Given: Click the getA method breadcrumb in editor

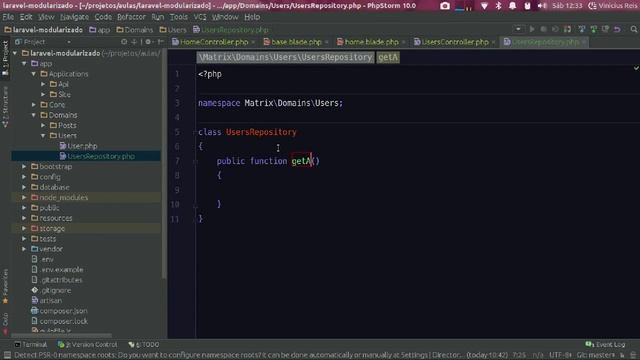Looking at the screenshot, I should 388,57.
